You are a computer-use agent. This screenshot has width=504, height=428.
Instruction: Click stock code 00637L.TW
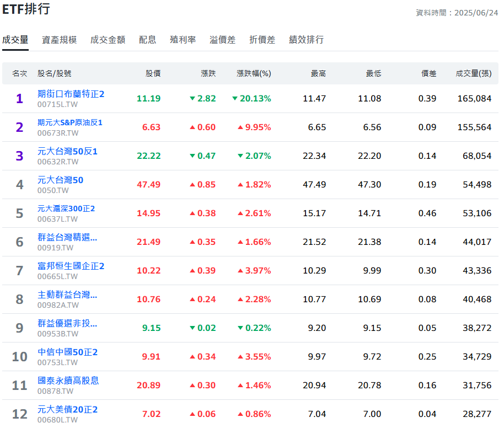57,220
